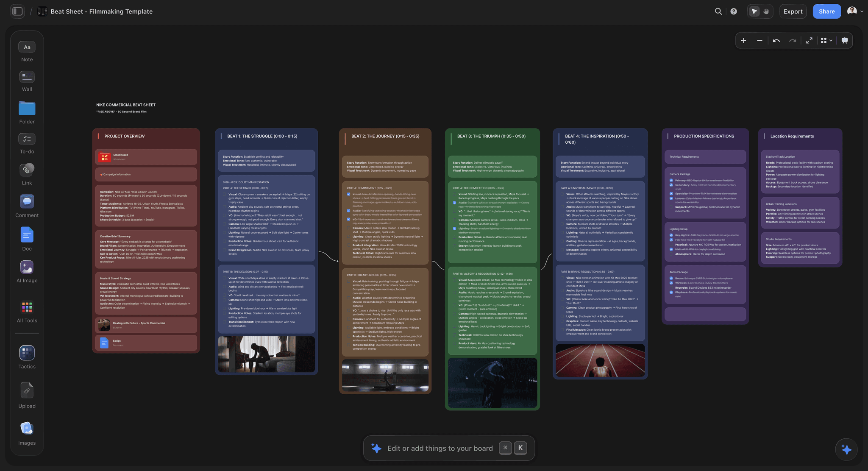Open the dark bedroom image in Beat 1
Image resolution: width=868 pixels, height=471 pixels.
[x=266, y=354]
